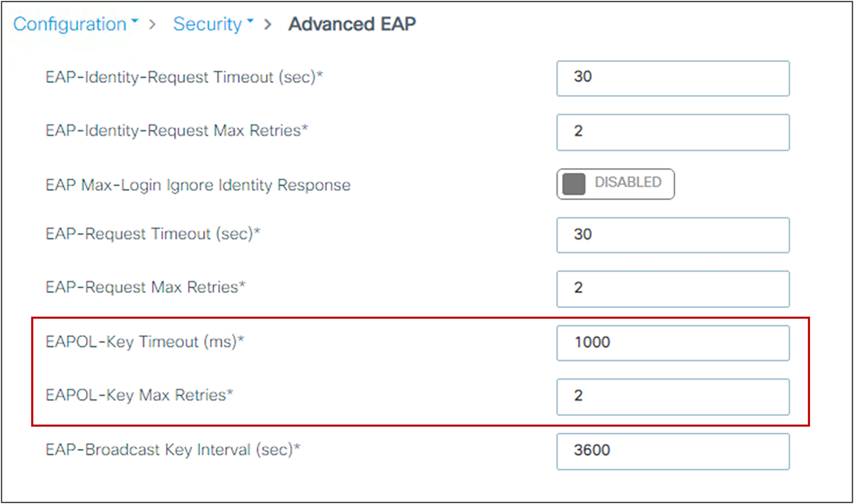Screen dimensions: 854x504
Task: Edit the EAP-Request Max Retries field
Action: point(673,289)
